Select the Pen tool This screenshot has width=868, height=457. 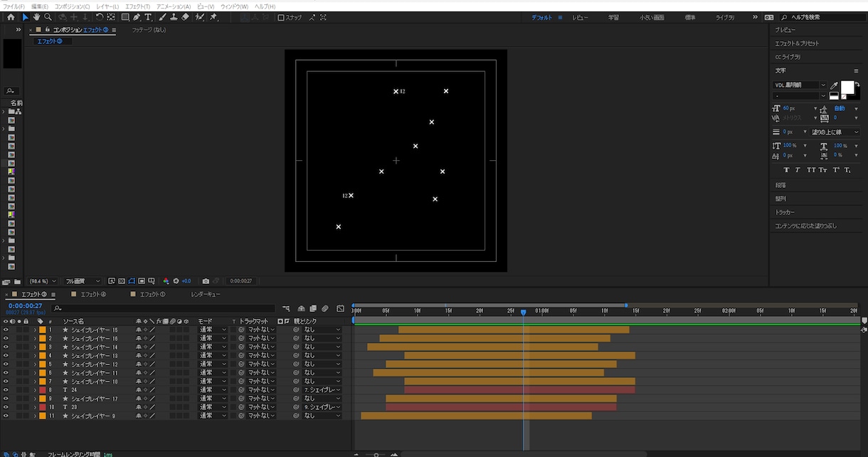(x=137, y=17)
